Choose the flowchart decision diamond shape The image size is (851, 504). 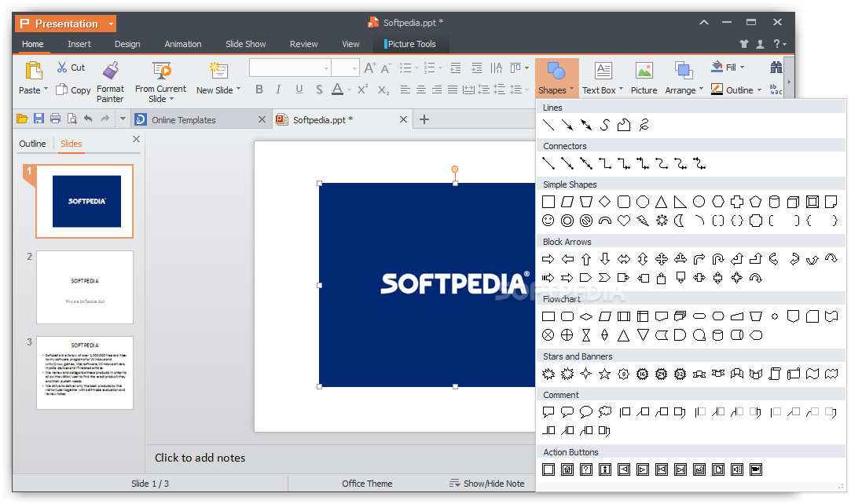pos(586,316)
